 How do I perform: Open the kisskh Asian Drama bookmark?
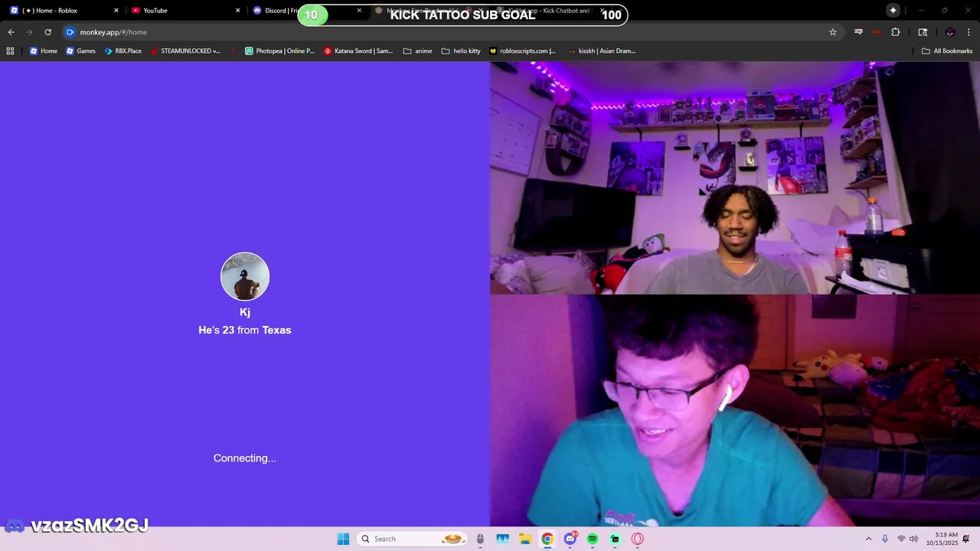[x=602, y=51]
